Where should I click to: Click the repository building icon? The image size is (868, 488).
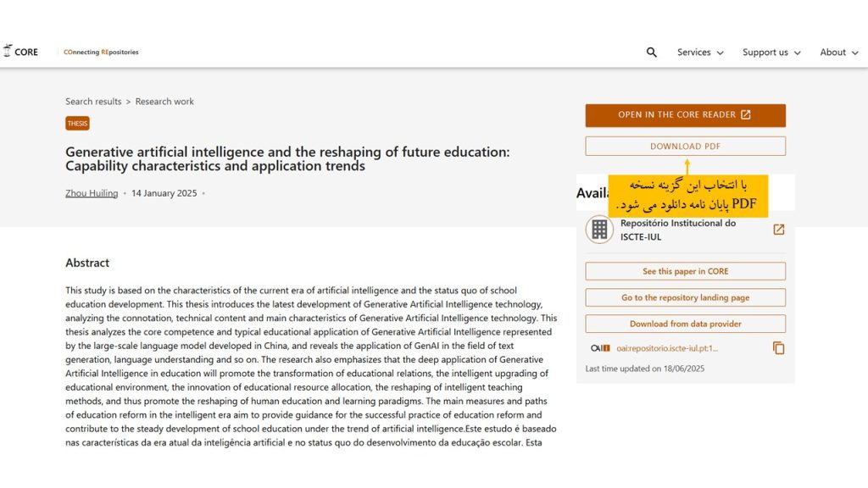tap(599, 229)
